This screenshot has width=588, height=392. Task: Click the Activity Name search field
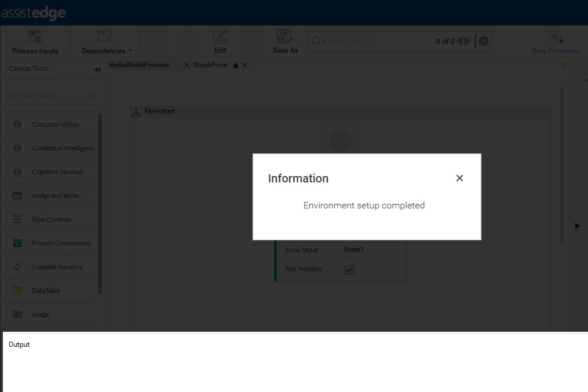(46, 96)
